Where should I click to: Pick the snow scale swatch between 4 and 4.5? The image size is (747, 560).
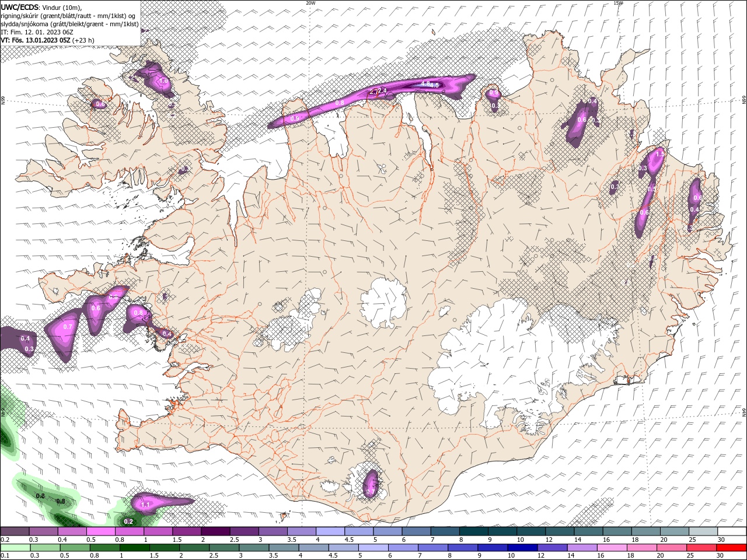[x=329, y=531]
